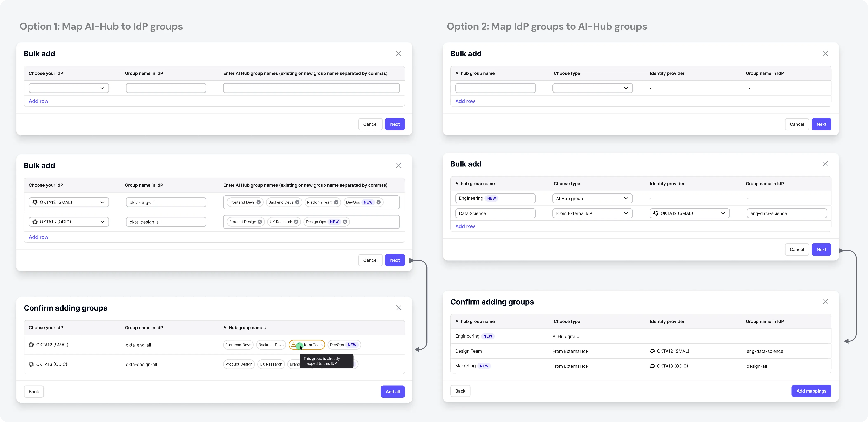This screenshot has height=422, width=868.
Task: Open the OKTA13 (ODIC) IdP dropdown
Action: [69, 222]
